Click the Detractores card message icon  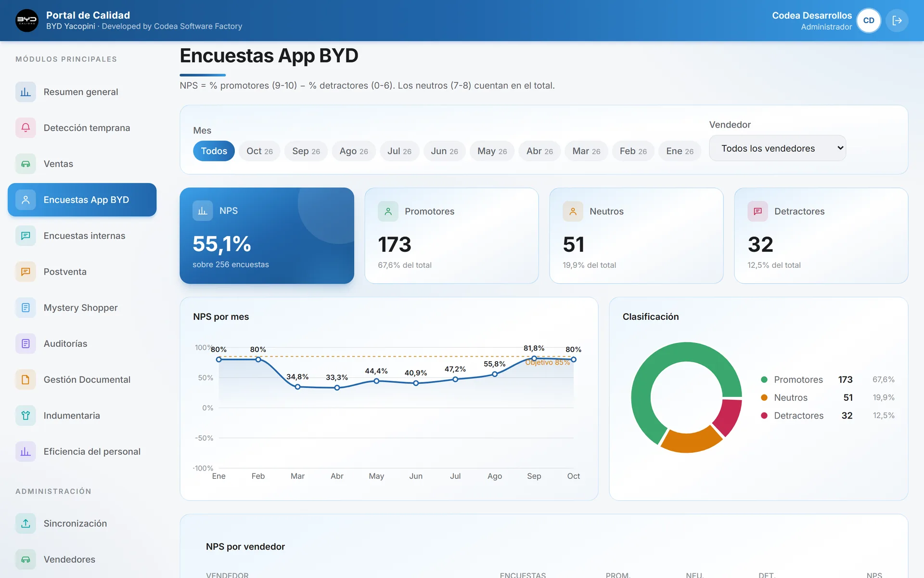[x=757, y=211]
